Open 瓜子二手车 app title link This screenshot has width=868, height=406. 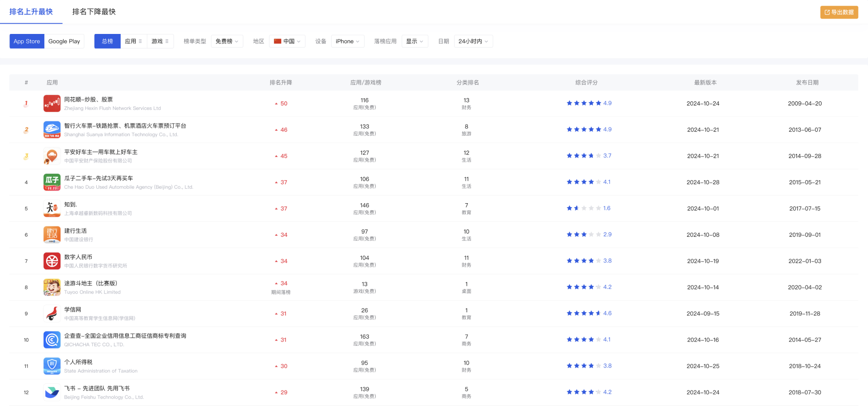point(99,178)
